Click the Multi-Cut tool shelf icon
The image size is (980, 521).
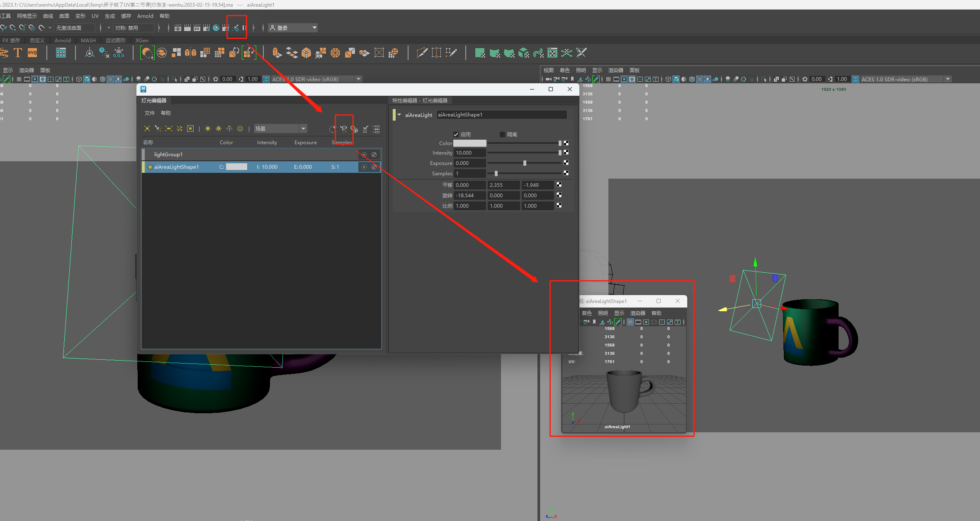coord(422,53)
